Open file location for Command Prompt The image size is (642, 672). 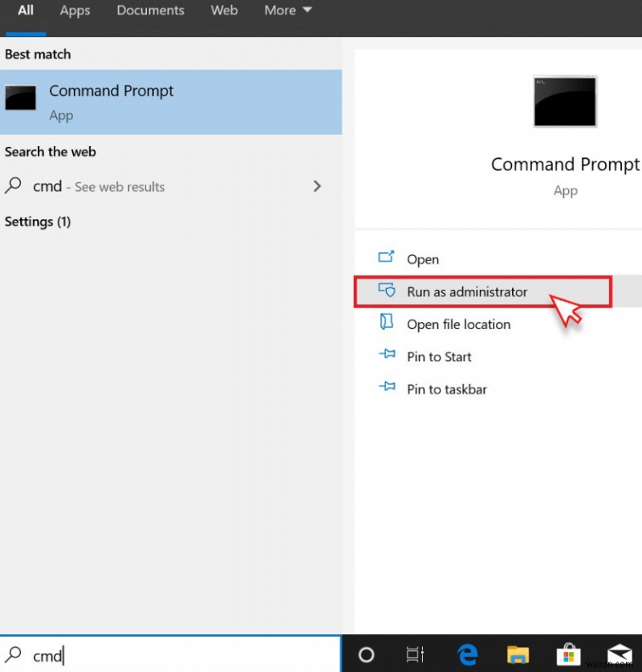pyautogui.click(x=458, y=324)
